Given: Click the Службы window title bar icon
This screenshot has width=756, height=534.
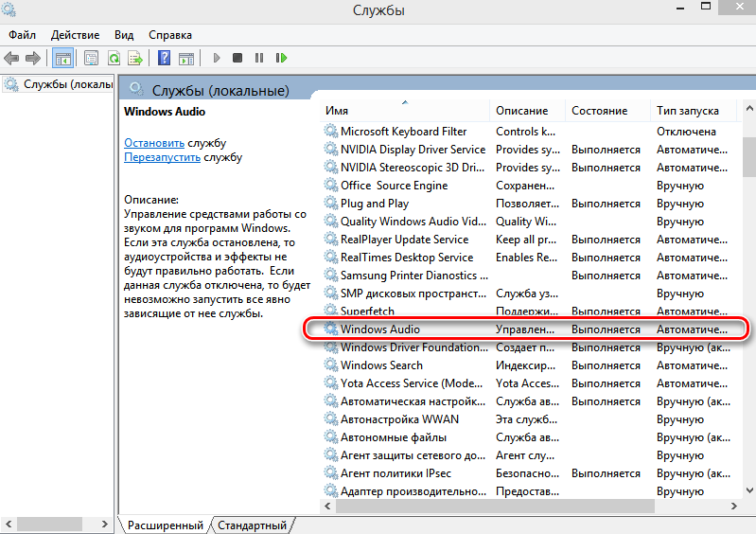Looking at the screenshot, I should (x=9, y=9).
